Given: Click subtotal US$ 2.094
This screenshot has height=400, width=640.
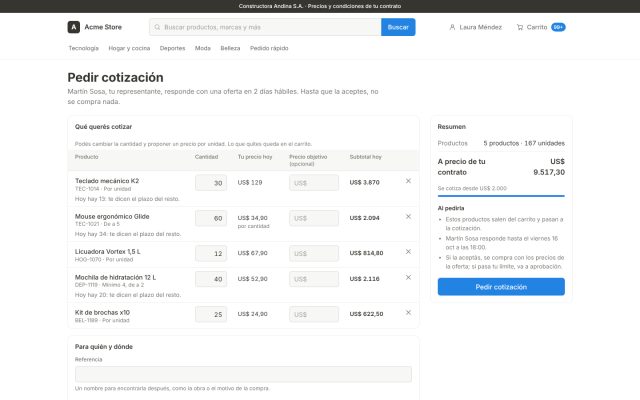Looking at the screenshot, I should tap(364, 218).
